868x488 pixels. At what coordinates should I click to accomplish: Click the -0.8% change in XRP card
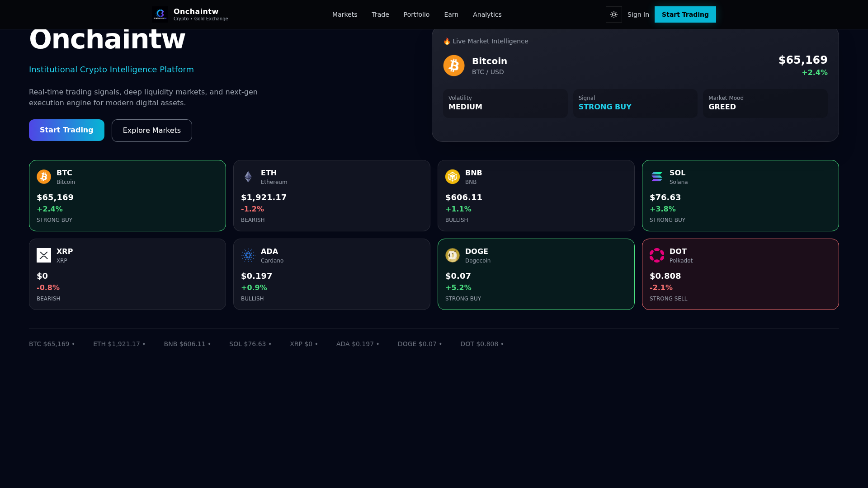48,288
